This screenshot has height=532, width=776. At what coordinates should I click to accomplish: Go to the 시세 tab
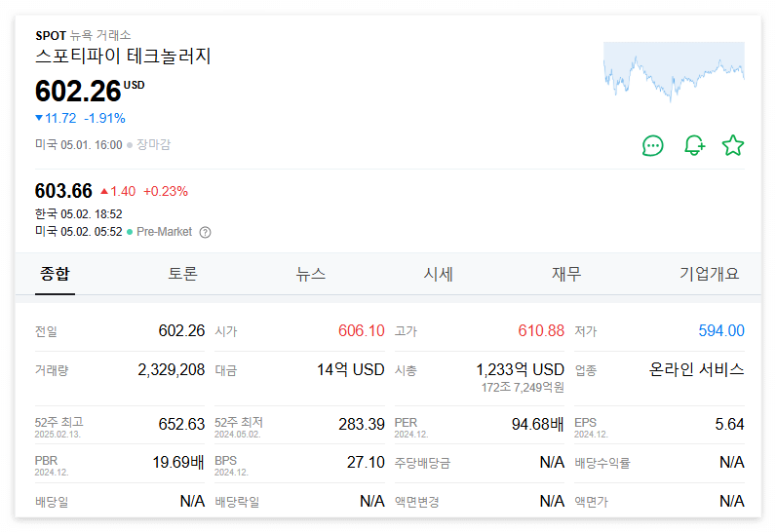[438, 274]
